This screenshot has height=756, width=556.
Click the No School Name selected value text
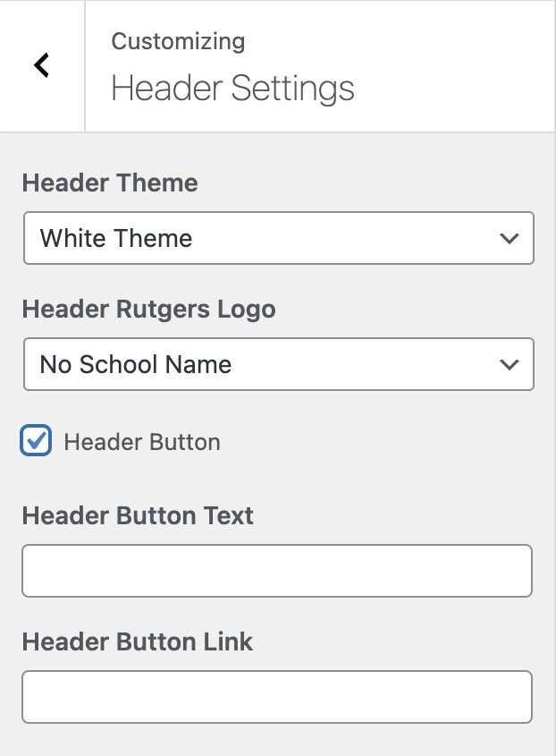[x=136, y=365]
